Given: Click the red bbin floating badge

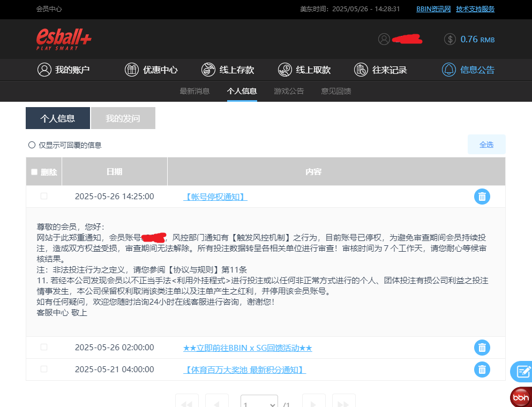Looking at the screenshot, I should 520,397.
